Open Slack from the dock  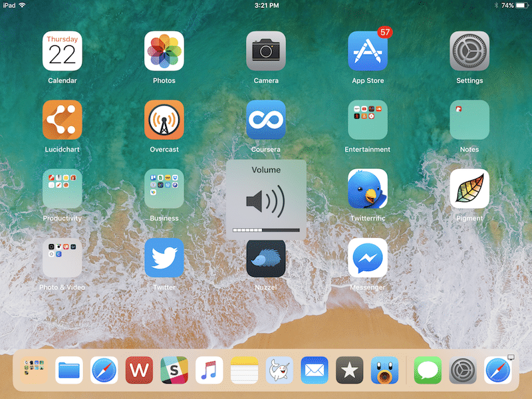174,370
